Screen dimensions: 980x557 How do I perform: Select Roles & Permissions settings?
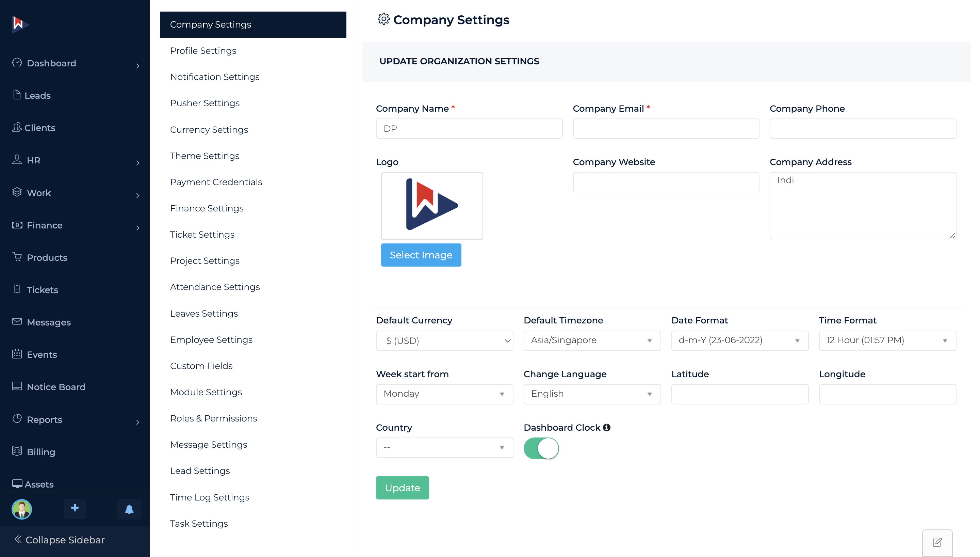tap(213, 418)
